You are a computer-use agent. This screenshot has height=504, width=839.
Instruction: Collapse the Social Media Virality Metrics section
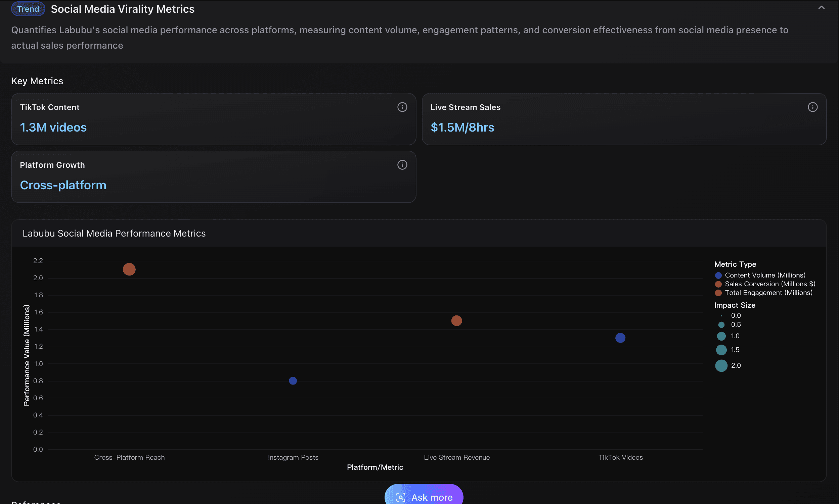[821, 8]
